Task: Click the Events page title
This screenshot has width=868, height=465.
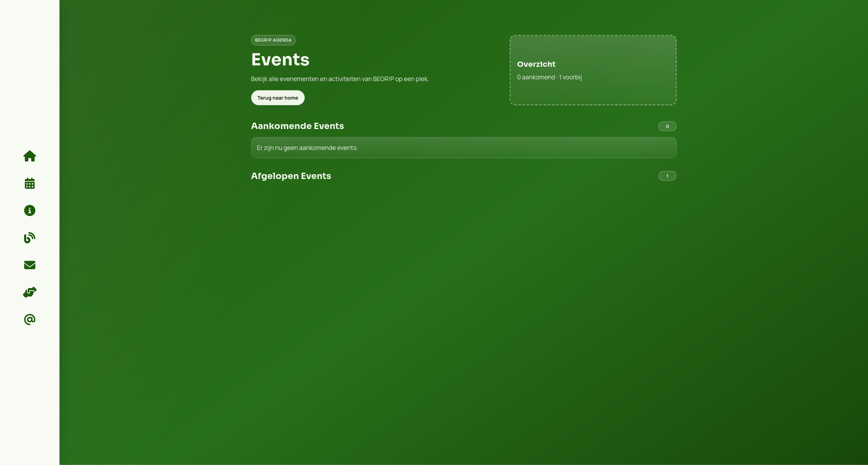Action: point(280,59)
